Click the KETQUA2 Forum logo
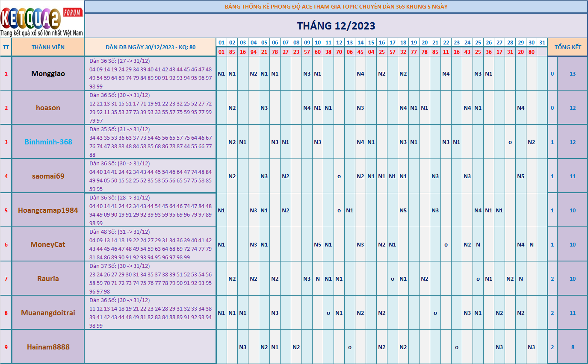The height and width of the screenshot is (364, 588). [x=42, y=19]
